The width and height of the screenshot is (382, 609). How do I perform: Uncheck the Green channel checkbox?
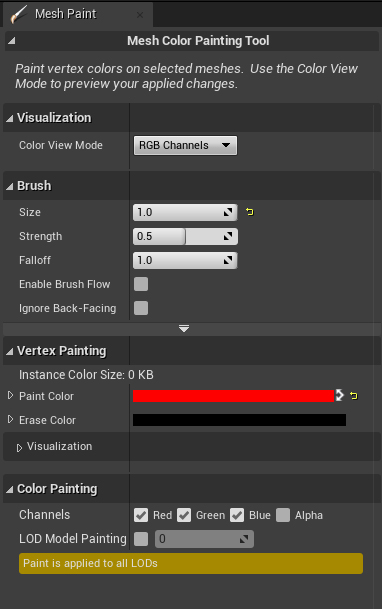184,515
